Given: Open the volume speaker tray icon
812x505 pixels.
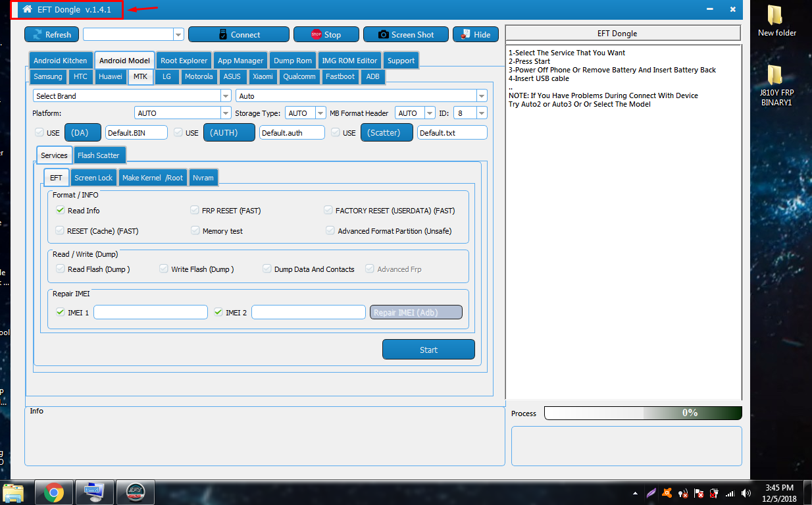Looking at the screenshot, I should tap(746, 492).
